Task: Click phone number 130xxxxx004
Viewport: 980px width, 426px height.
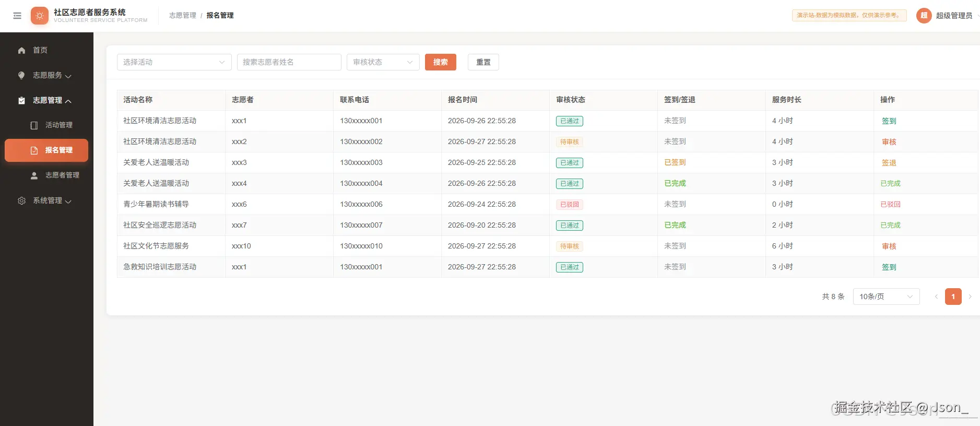Action: [x=361, y=183]
